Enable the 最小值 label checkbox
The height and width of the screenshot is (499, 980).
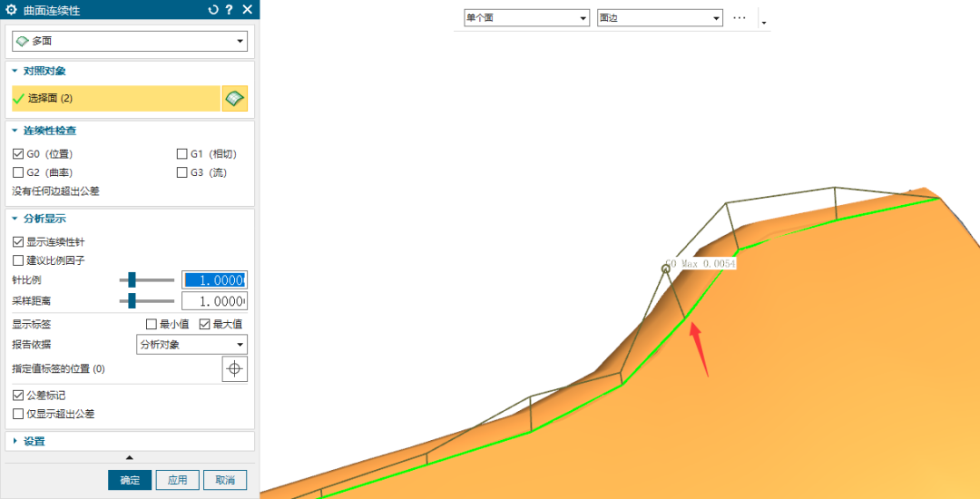tap(152, 324)
